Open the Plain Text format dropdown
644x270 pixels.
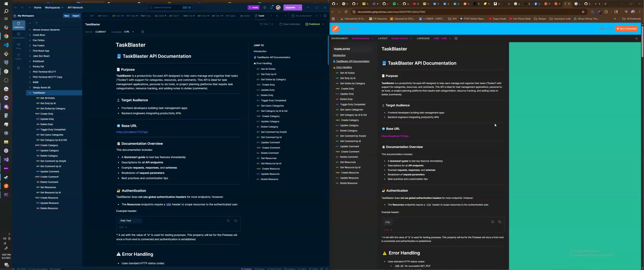tap(130, 221)
